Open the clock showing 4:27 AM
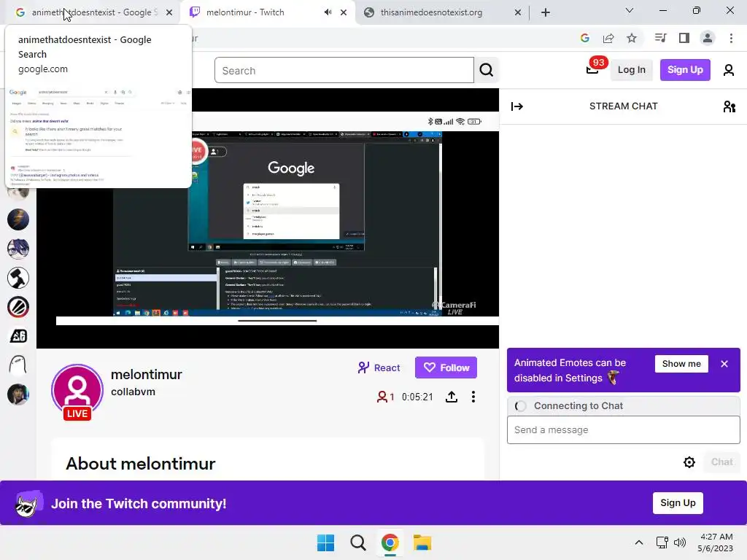 (x=715, y=542)
